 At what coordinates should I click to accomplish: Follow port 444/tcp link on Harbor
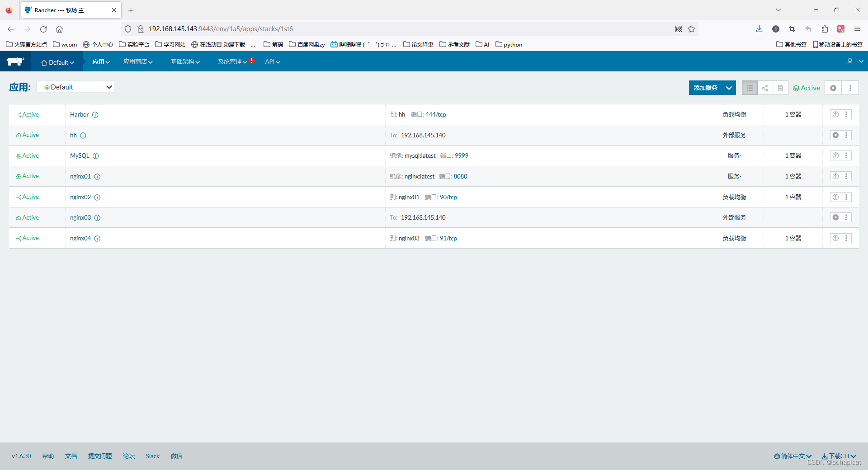tap(436, 115)
